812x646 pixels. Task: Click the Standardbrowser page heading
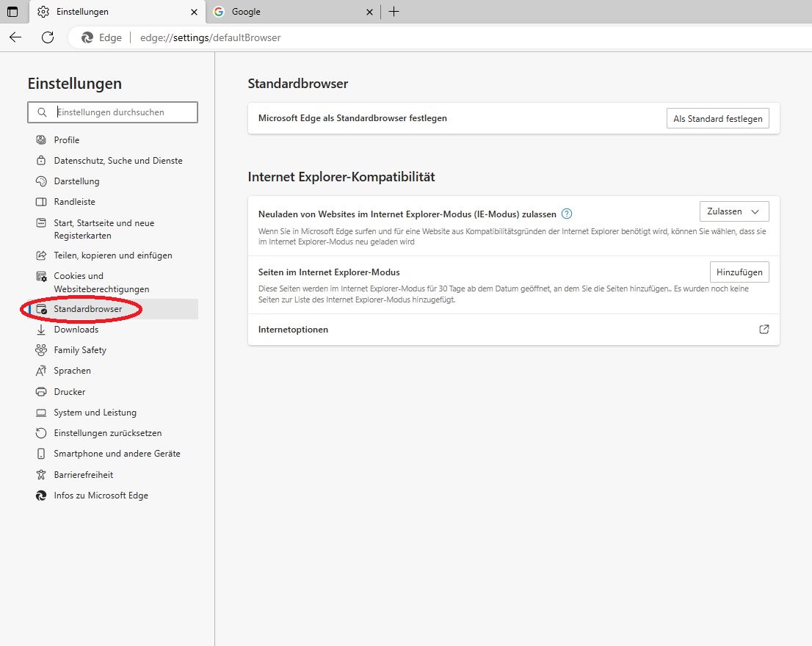point(298,84)
